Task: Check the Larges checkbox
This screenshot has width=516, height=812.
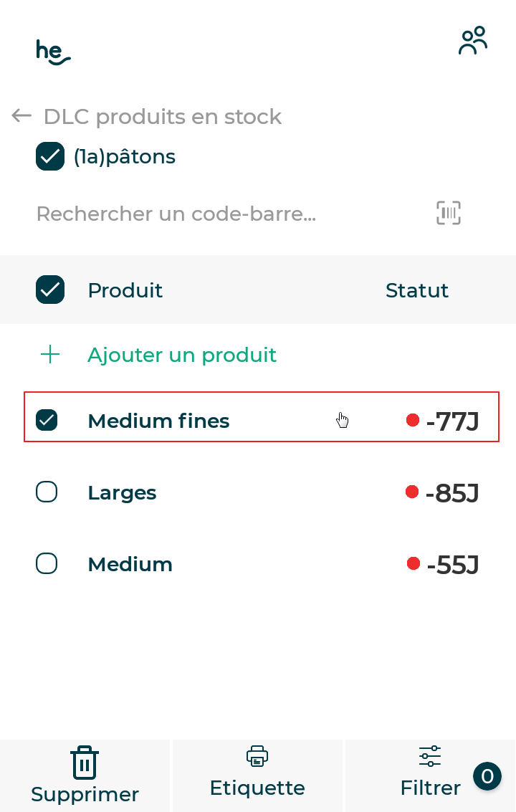Action: pos(47,492)
